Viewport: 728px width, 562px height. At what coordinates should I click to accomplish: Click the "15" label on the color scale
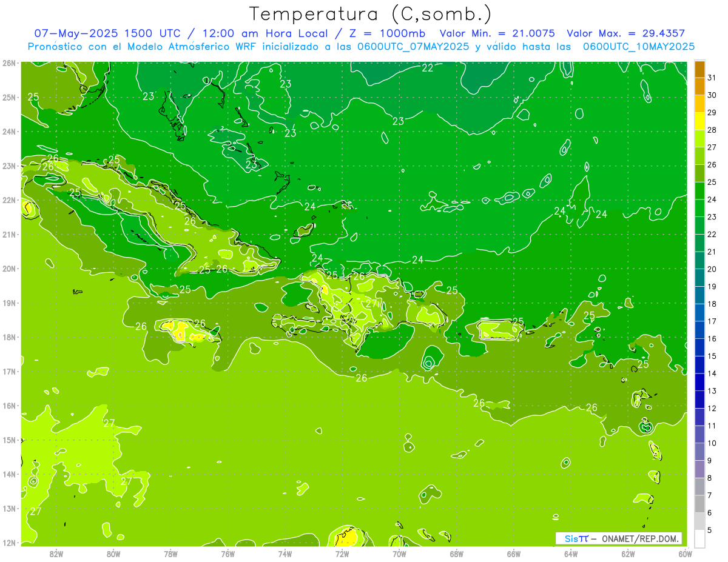712,356
